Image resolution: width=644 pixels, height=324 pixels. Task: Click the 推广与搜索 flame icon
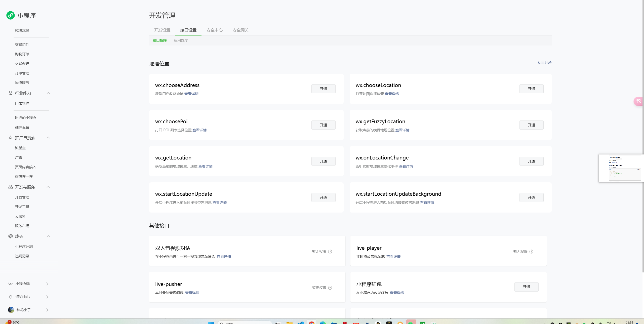[10, 138]
